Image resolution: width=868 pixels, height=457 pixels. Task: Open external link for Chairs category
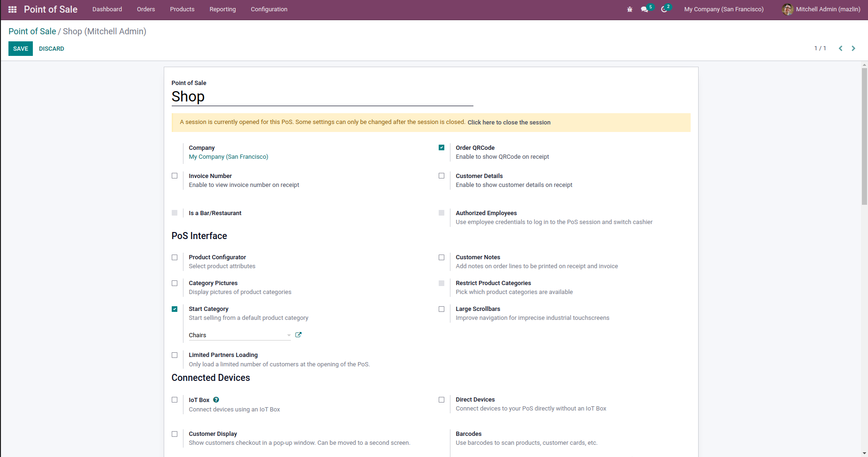click(x=298, y=335)
